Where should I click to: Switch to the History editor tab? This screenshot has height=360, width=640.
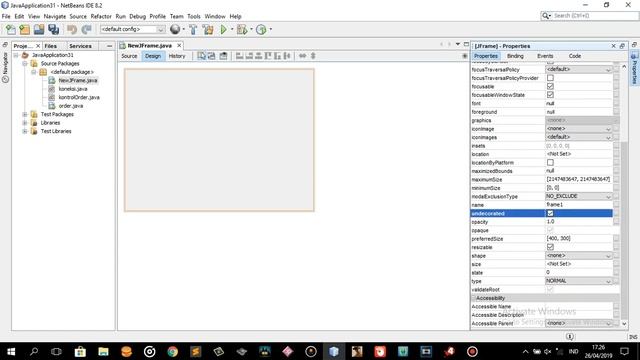click(177, 56)
